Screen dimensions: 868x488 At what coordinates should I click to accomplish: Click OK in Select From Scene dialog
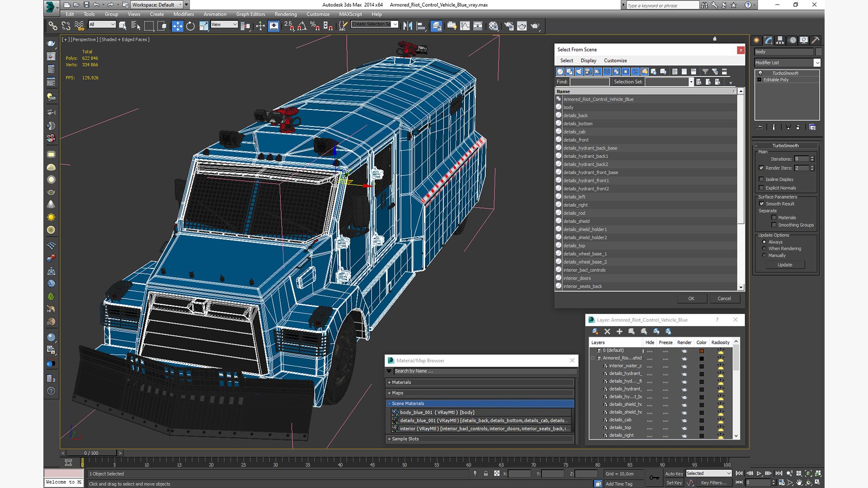pyautogui.click(x=691, y=299)
